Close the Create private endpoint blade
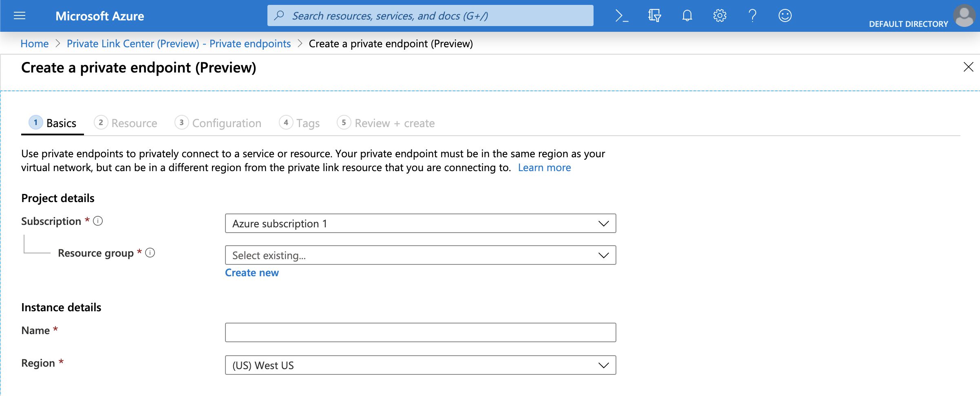The height and width of the screenshot is (396, 980). pyautogui.click(x=968, y=67)
